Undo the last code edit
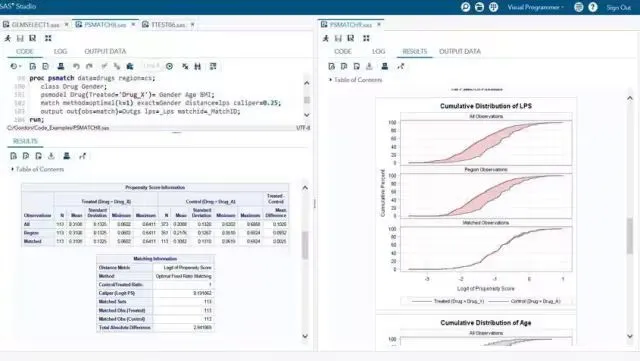 [76, 66]
